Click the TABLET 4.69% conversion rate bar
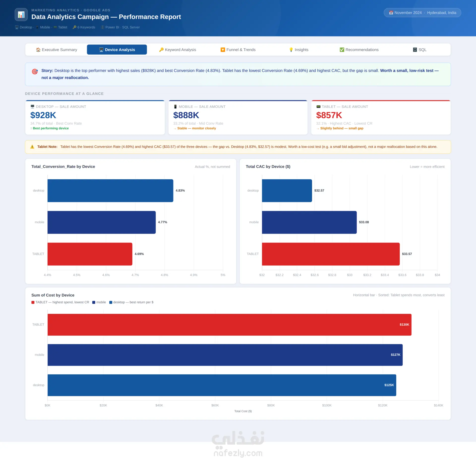 [x=90, y=254]
